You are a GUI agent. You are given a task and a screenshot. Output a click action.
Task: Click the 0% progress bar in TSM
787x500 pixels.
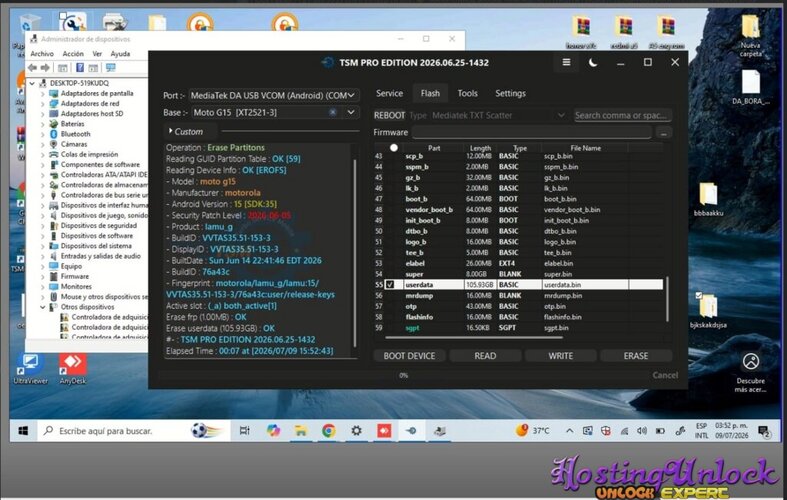[403, 376]
